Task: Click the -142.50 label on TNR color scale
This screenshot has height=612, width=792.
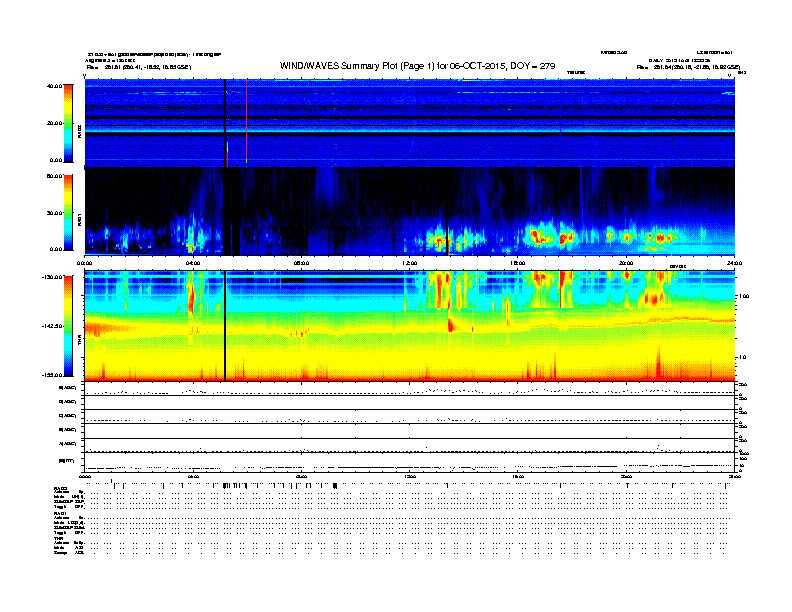Action: 53,326
